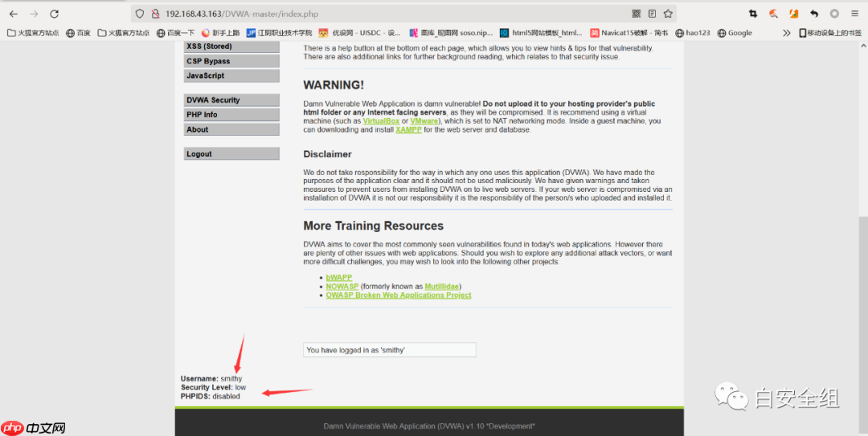Open the html5网站模板 bookmark
Viewport: 868px width, 436px height.
pos(541,33)
